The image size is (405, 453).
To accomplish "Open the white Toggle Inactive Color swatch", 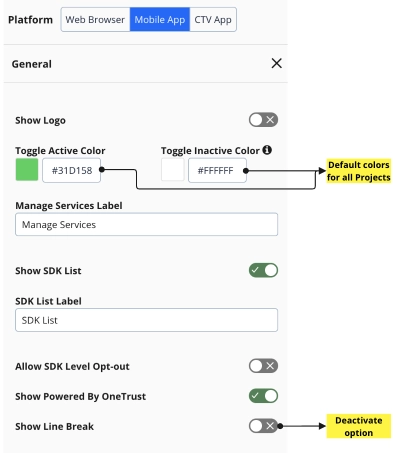I will tap(173, 170).
